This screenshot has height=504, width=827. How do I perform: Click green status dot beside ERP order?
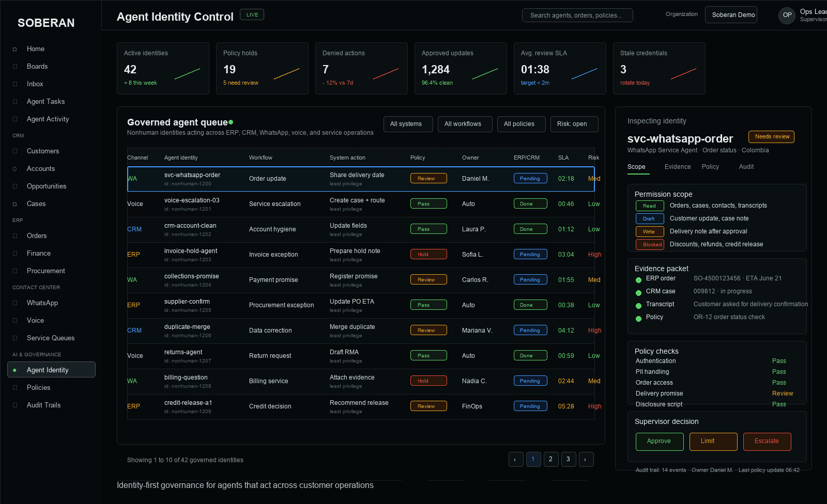coord(638,280)
